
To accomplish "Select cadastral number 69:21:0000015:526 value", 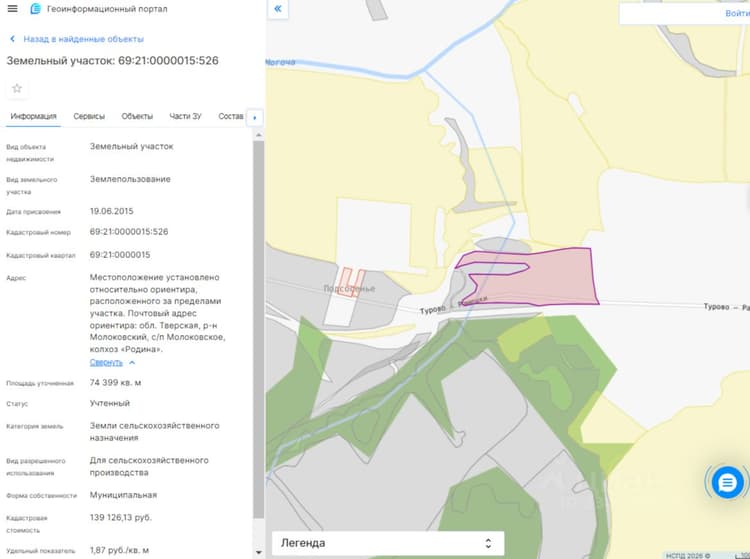I will click(x=129, y=232).
